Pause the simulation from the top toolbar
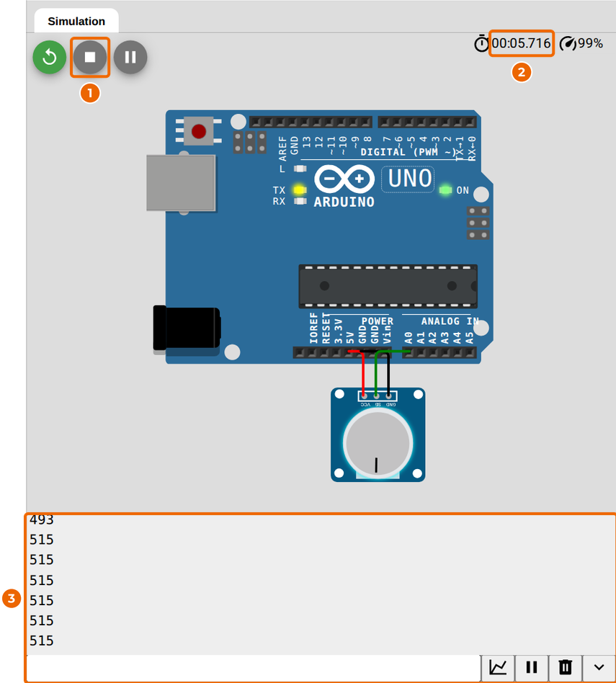Image resolution: width=616 pixels, height=683 pixels. tap(130, 57)
